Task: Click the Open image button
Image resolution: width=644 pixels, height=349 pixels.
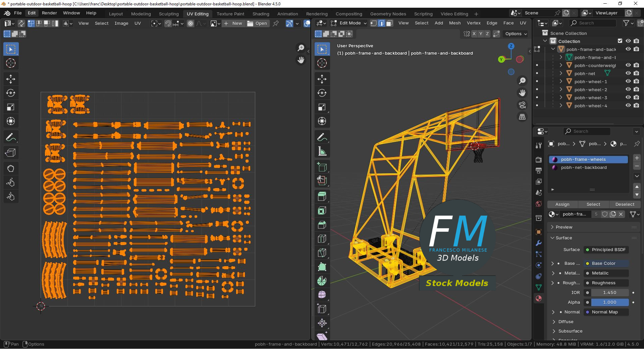Action: pos(257,23)
